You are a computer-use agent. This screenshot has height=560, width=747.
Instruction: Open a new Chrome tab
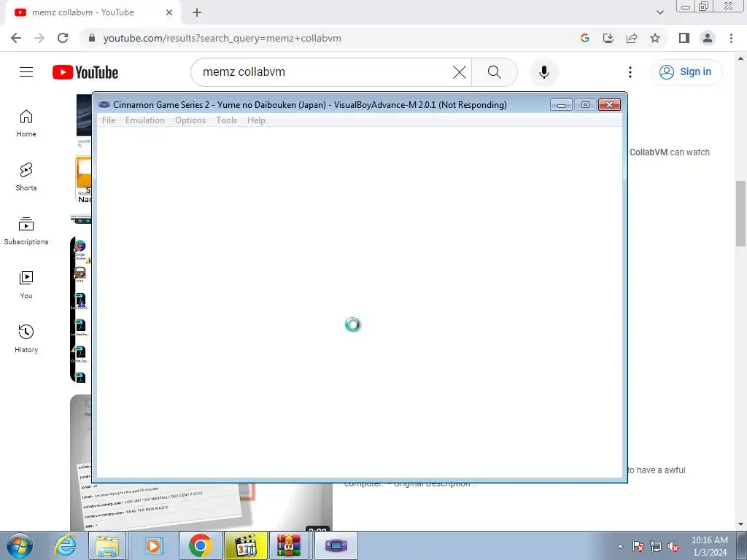(197, 12)
